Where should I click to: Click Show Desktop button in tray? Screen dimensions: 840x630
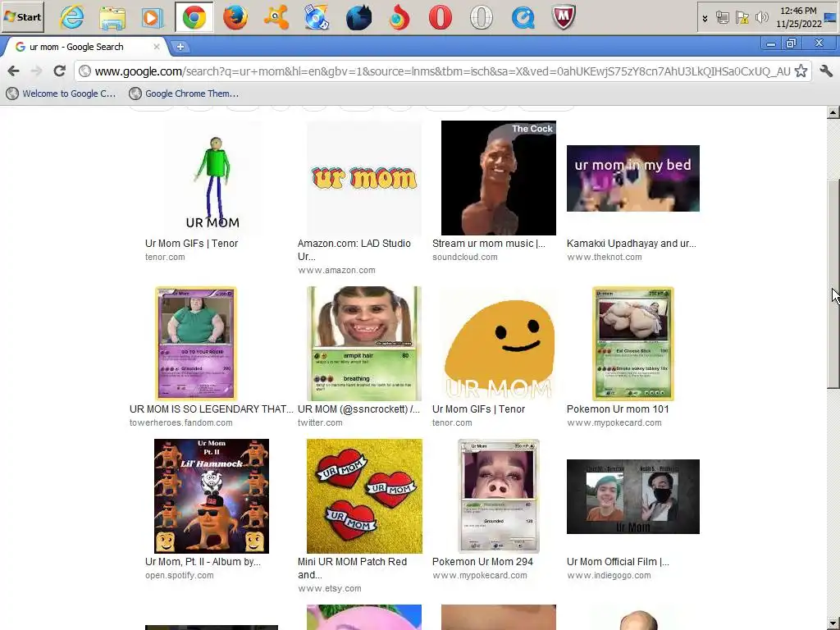tap(831, 17)
